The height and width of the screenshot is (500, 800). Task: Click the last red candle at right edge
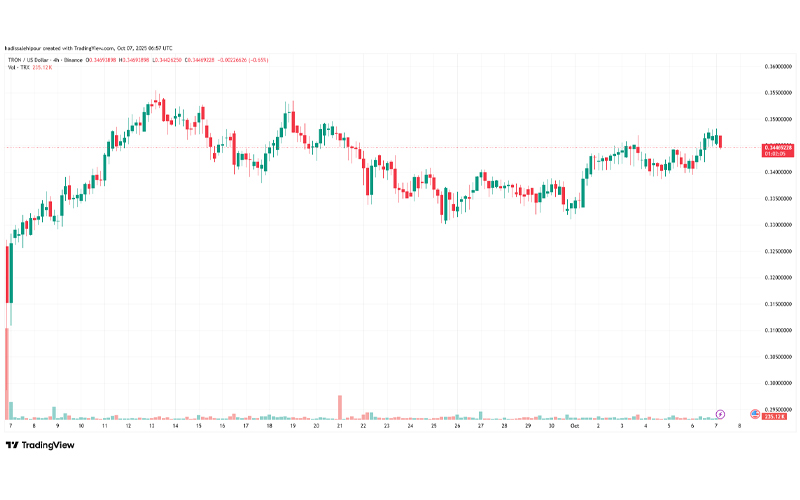[720, 140]
